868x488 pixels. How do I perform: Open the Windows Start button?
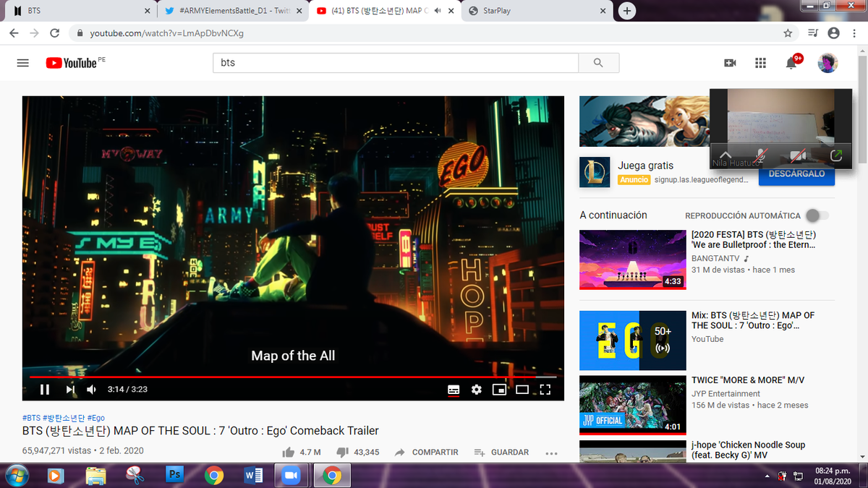(x=17, y=475)
